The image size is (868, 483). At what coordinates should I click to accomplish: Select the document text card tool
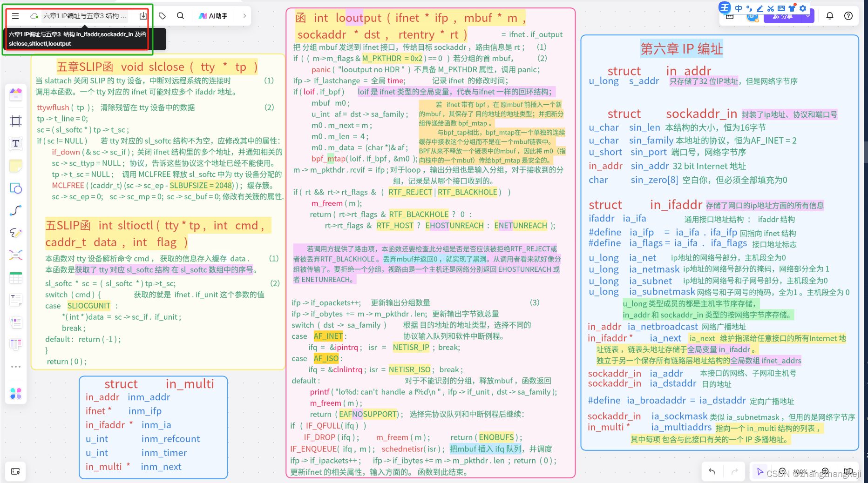coord(16,300)
